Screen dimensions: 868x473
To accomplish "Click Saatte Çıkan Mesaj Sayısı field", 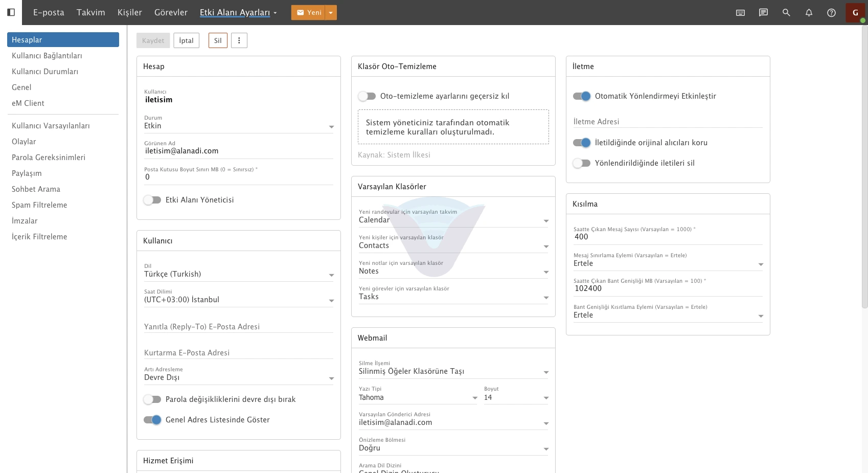I will pos(668,237).
